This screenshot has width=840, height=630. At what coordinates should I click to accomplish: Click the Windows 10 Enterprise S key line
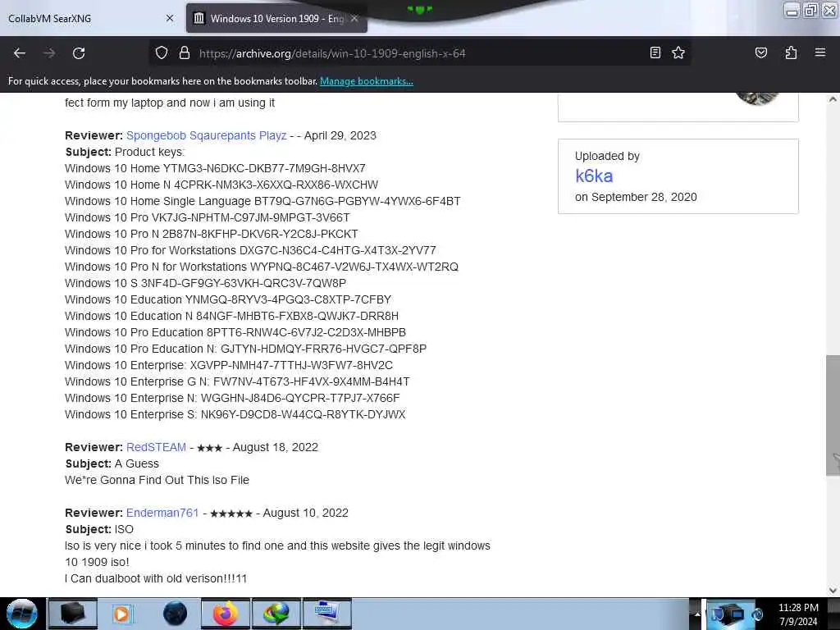coord(235,414)
